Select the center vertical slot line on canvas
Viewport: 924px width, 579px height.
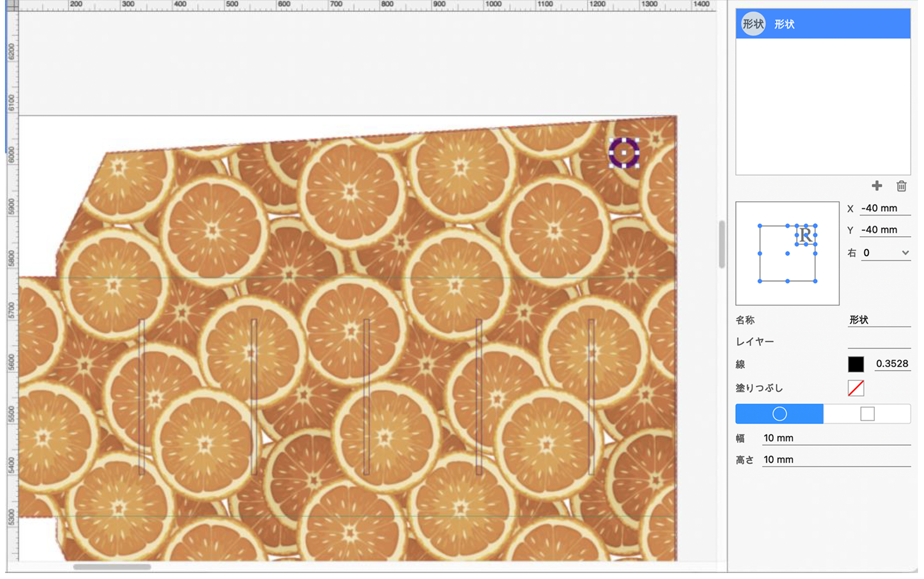point(366,397)
